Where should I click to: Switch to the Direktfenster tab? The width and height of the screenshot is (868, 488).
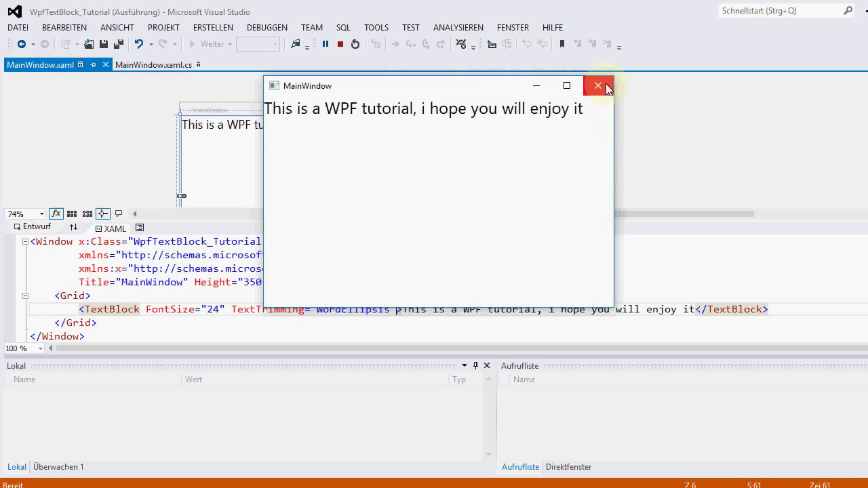(x=568, y=467)
